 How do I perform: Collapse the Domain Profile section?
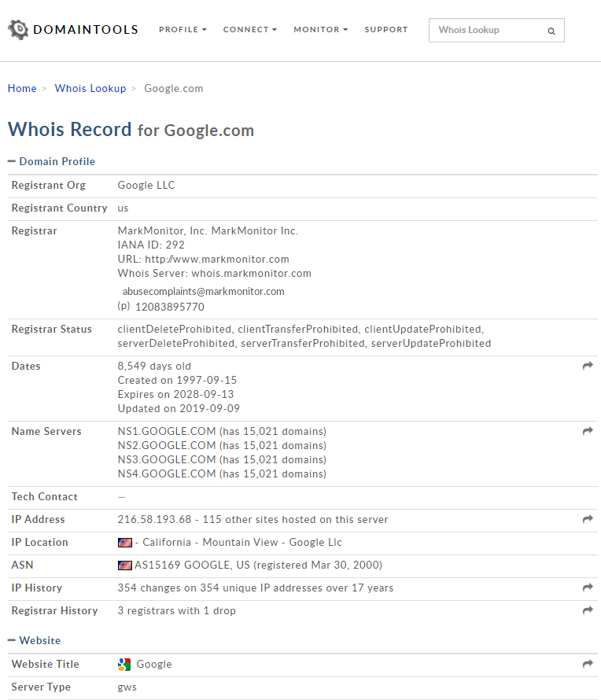click(12, 161)
